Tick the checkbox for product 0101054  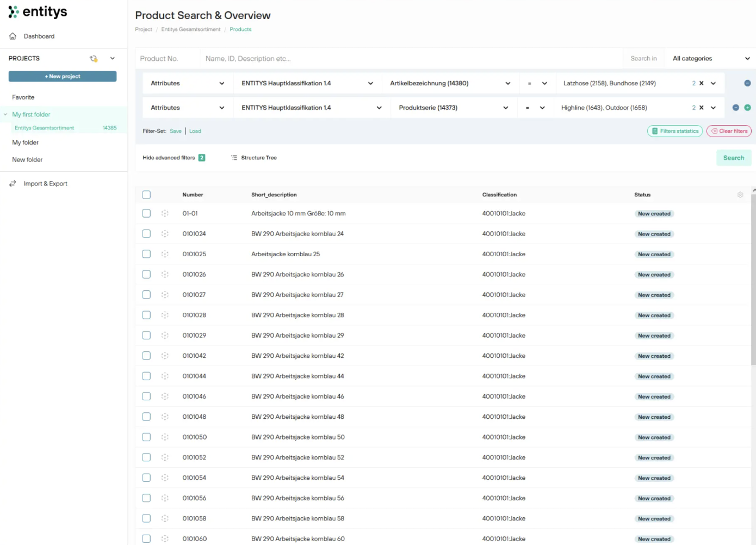146,478
